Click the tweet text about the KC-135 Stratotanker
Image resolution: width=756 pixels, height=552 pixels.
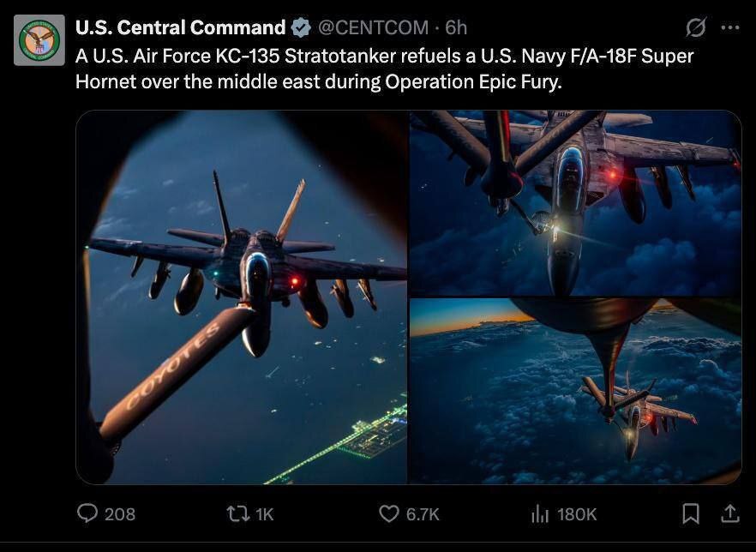(384, 69)
